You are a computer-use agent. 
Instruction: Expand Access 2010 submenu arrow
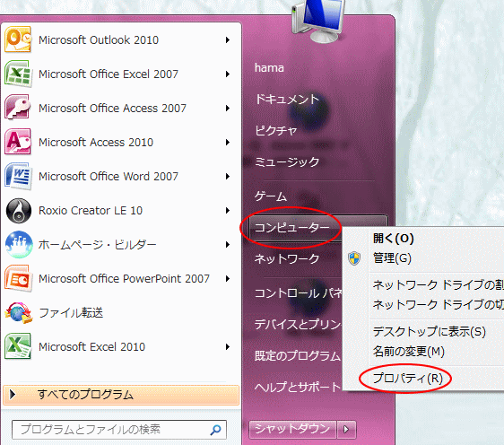(x=228, y=142)
